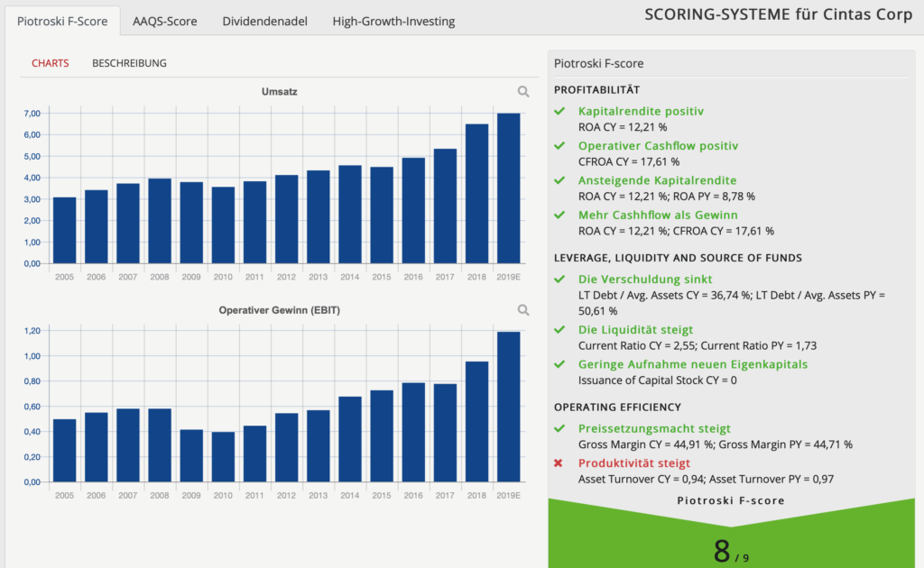Click the Umsatz chart title
Screen dimensions: 924x568
point(280,92)
